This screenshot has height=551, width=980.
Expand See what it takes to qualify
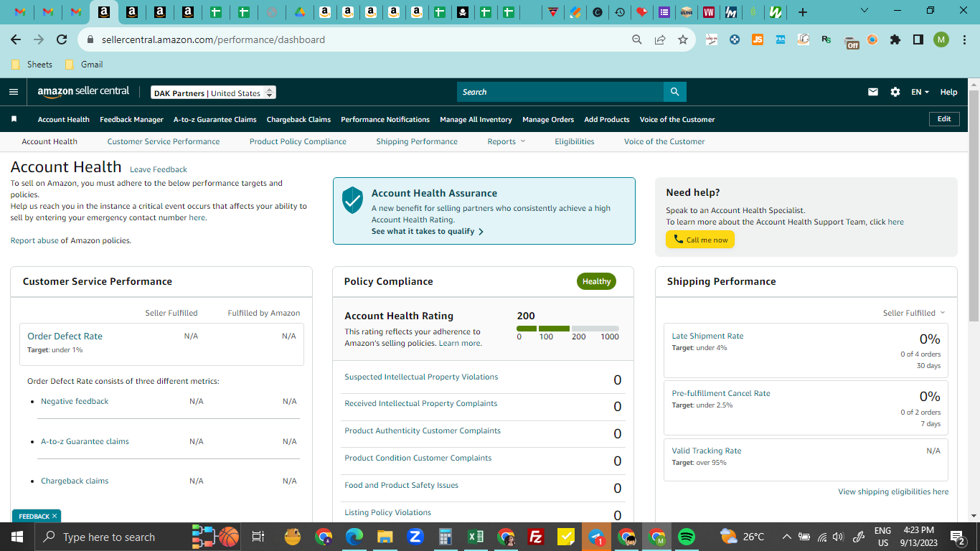click(428, 231)
